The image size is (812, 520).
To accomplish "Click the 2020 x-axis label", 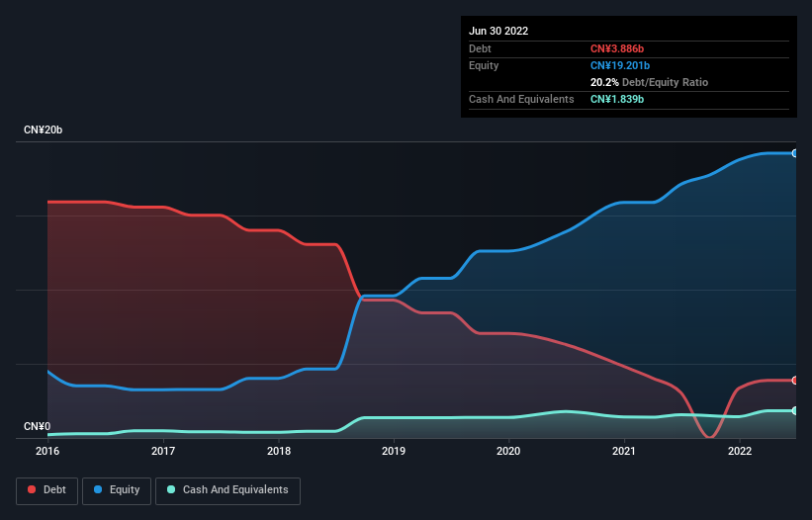I will point(508,451).
